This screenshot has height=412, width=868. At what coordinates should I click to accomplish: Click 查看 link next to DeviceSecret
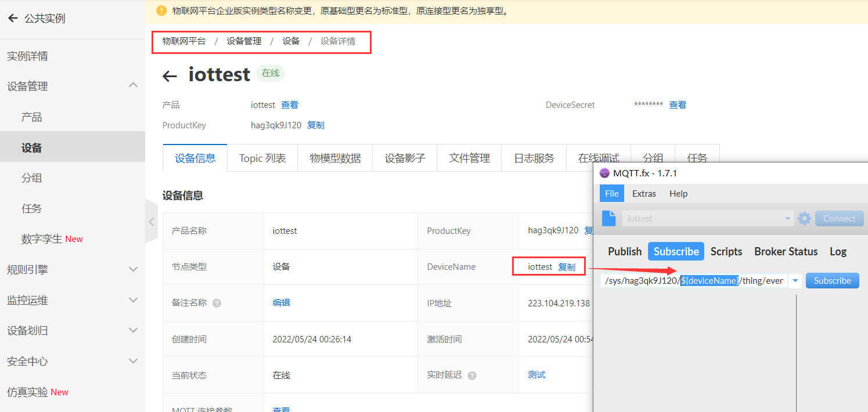pos(678,105)
